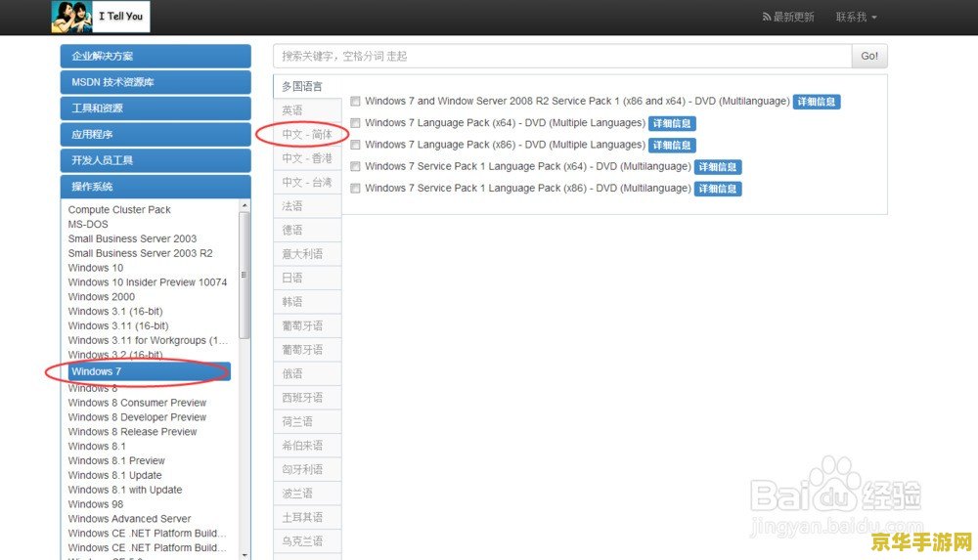Expand the 联系我 dropdown menu
This screenshot has height=560, width=978.
pyautogui.click(x=857, y=17)
